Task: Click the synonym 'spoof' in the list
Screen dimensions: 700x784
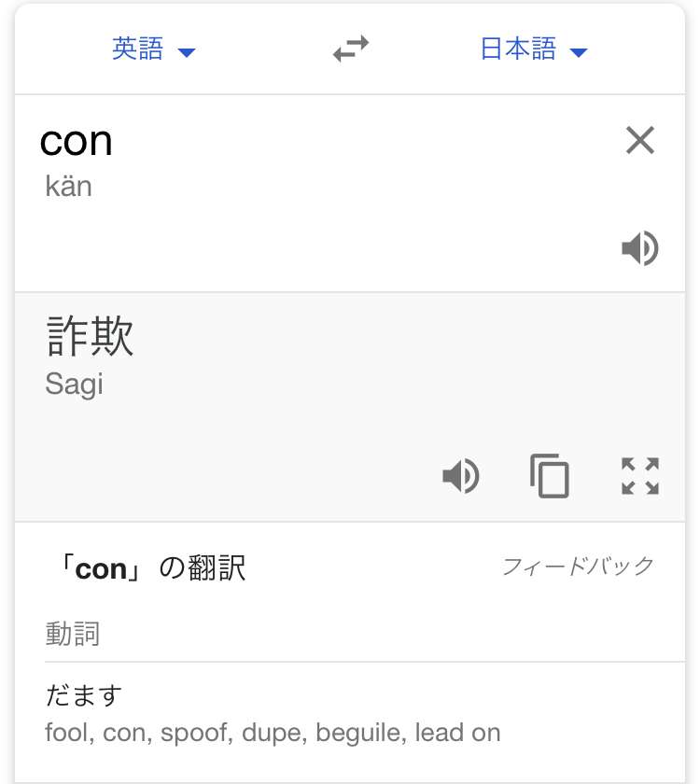Action: click(x=197, y=734)
